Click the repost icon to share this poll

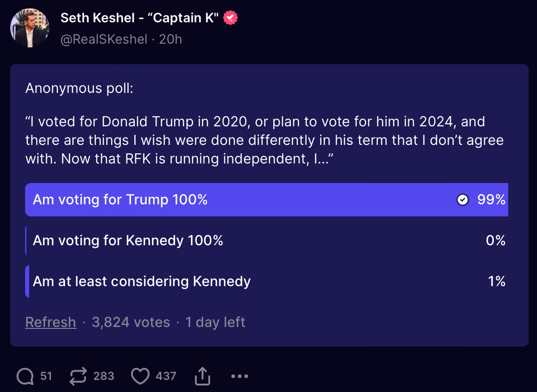click(x=79, y=376)
